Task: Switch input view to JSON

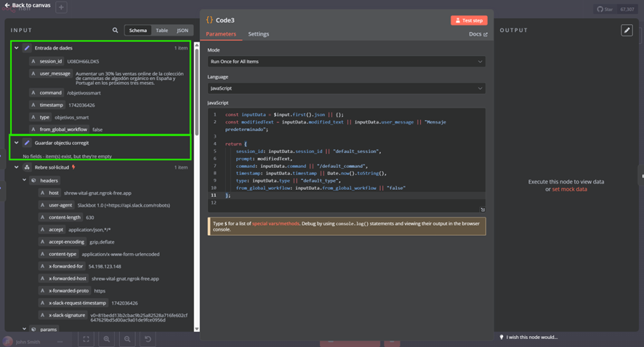Action: [x=182, y=31]
